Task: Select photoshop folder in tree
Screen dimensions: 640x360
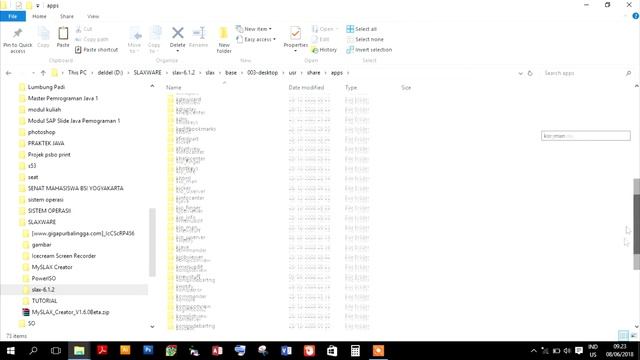Action: (x=41, y=132)
